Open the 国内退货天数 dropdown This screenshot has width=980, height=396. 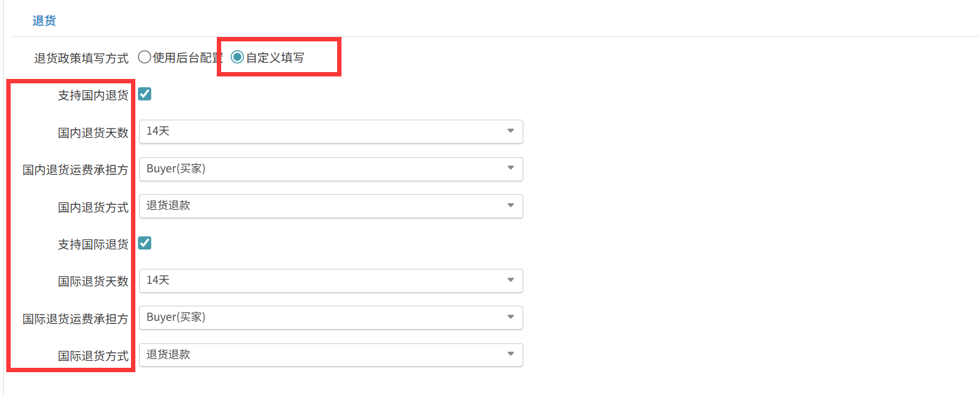[x=331, y=132]
